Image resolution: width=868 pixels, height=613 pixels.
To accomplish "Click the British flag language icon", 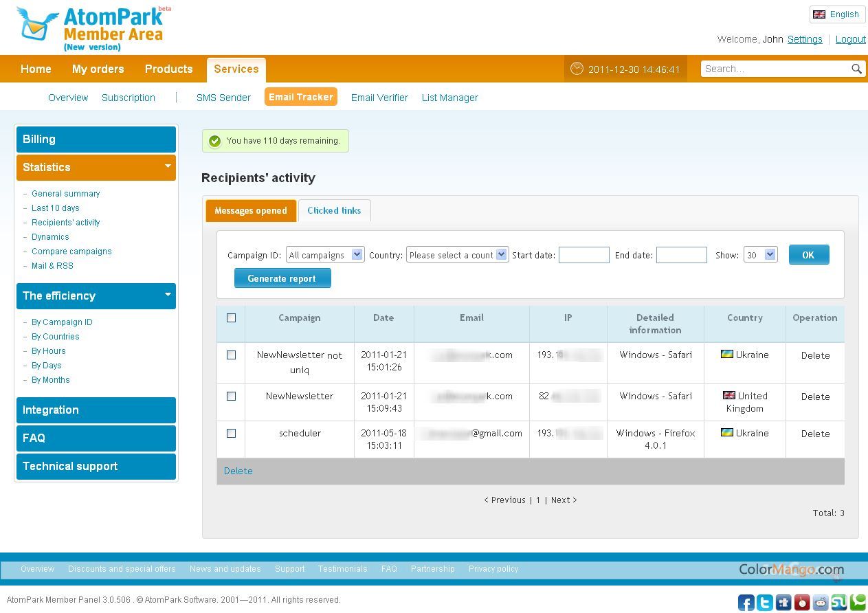I will 819,14.
